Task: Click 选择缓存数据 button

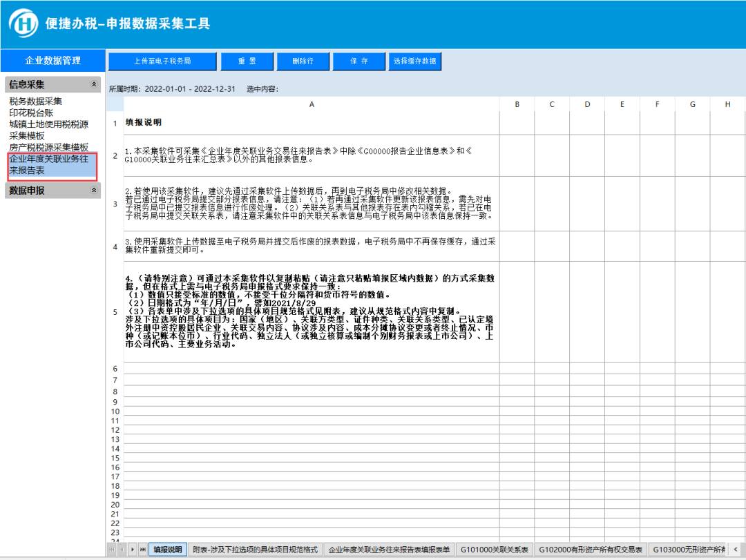Action: coord(415,61)
